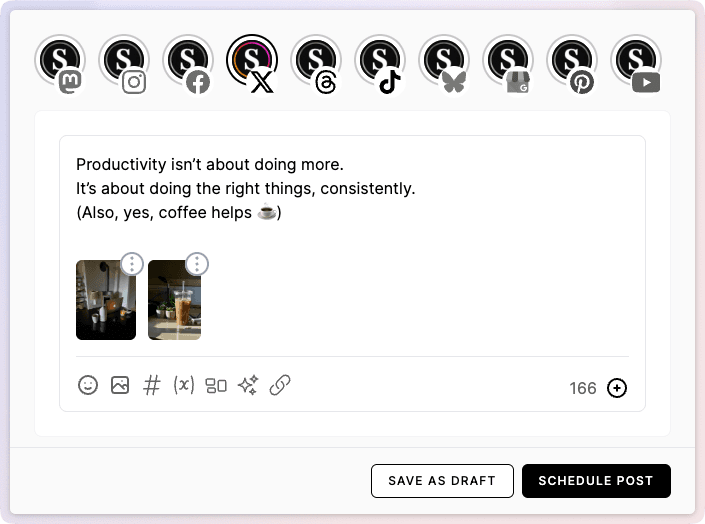Insert a variable with the (x) icon
The image size is (705, 524).
point(184,385)
